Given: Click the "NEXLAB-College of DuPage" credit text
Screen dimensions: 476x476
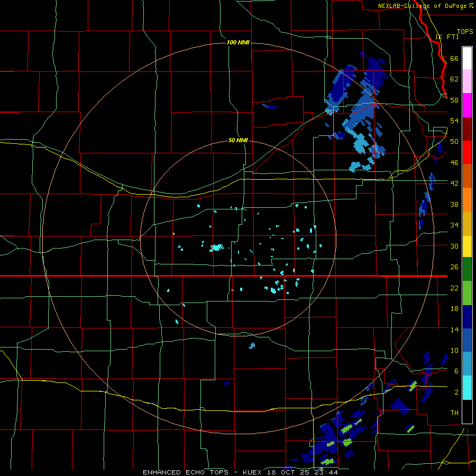Looking at the screenshot, I should 422,6.
